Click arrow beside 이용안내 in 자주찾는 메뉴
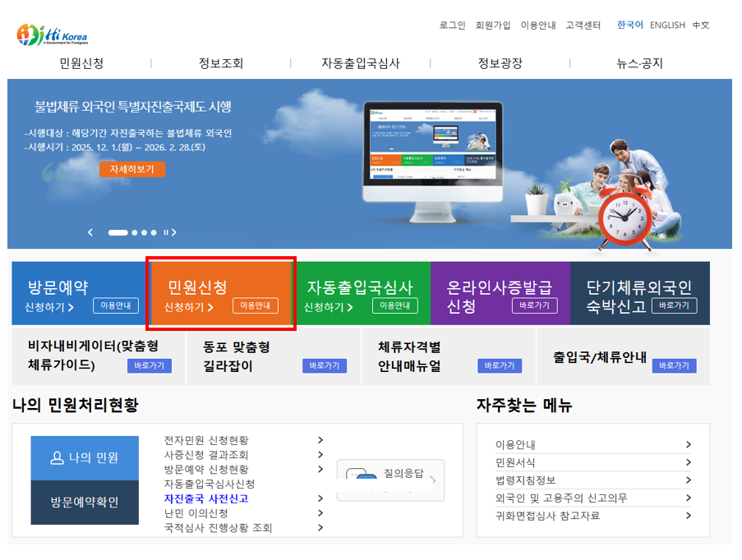The width and height of the screenshot is (742, 560). [688, 444]
